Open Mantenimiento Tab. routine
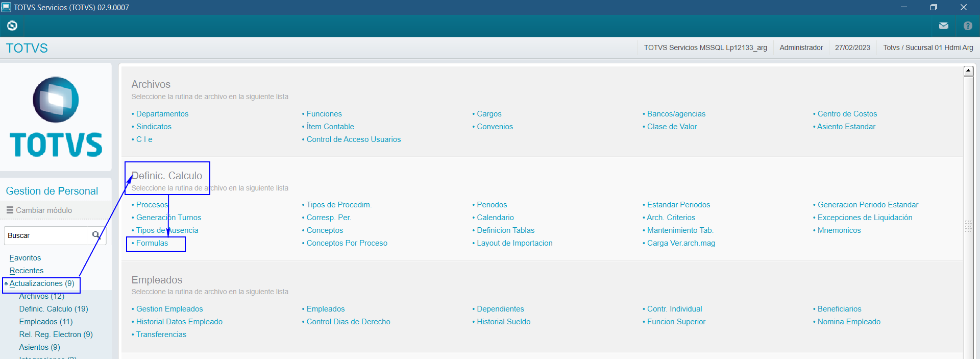 [680, 230]
